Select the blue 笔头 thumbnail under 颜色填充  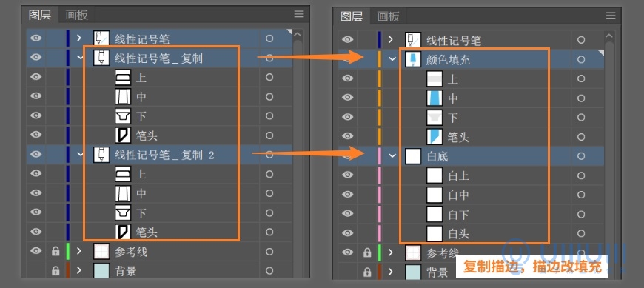pyautogui.click(x=435, y=137)
